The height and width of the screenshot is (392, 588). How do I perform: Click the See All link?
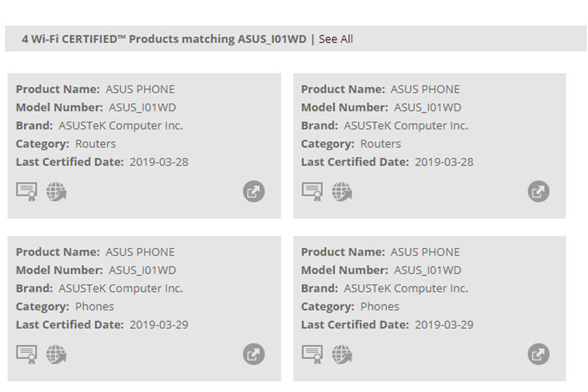[335, 39]
